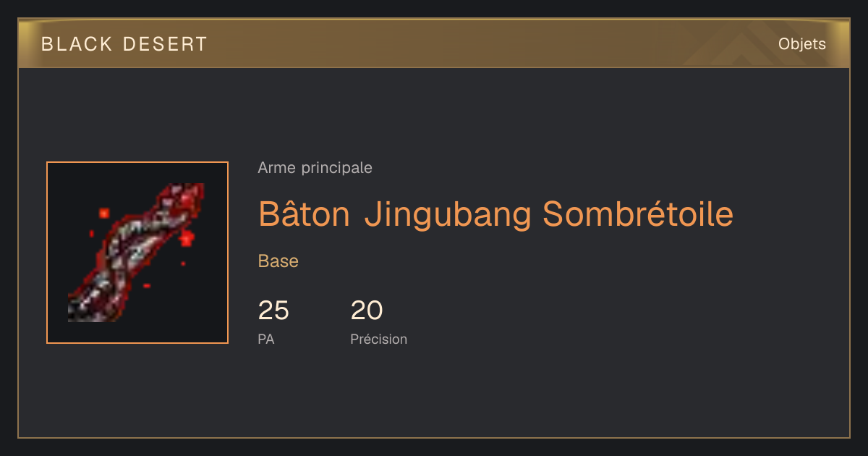Click the Précision stat label
This screenshot has height=456, width=868.
click(x=378, y=339)
